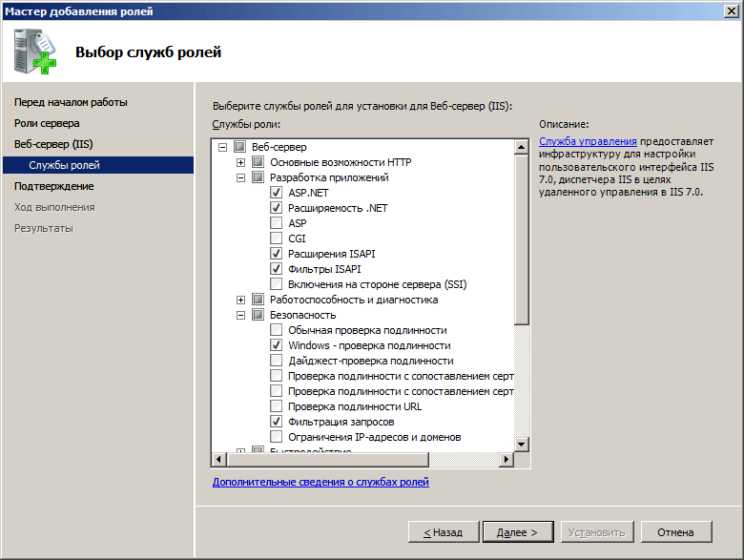This screenshot has width=744, height=560.
Task: Select the Службы ролей step
Action: click(x=98, y=165)
